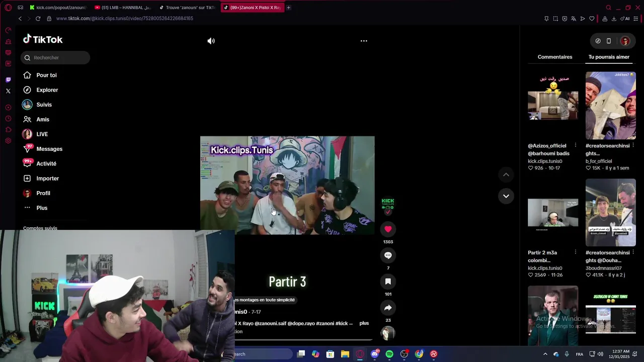
Task: Open the AI assistant button in toolbar
Action: (x=626, y=19)
